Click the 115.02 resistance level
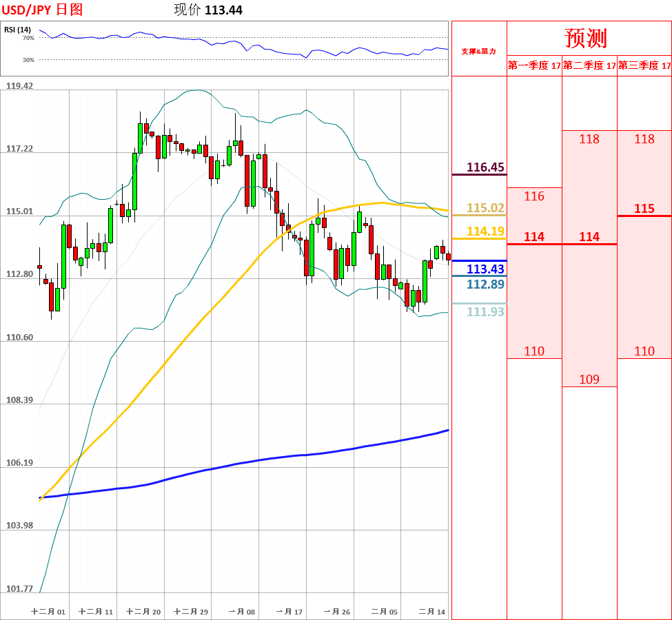Viewport: 672px width, 620px height. pos(485,208)
